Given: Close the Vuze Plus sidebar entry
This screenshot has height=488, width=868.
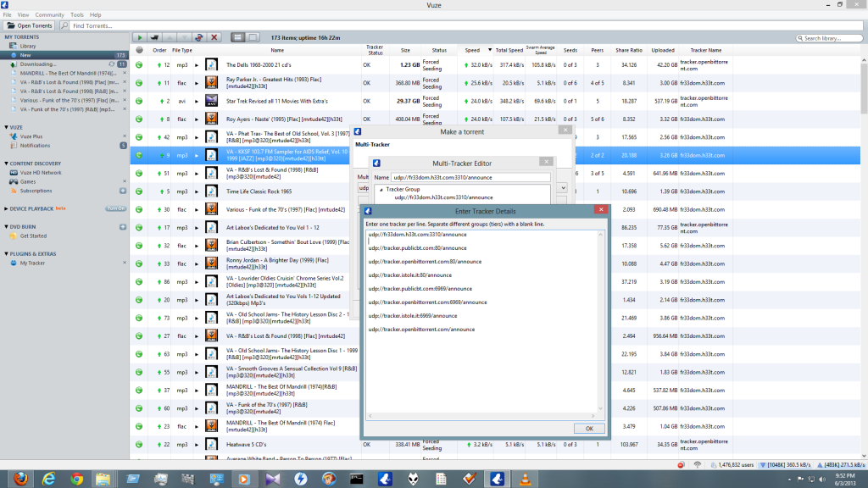Looking at the screenshot, I should point(125,136).
